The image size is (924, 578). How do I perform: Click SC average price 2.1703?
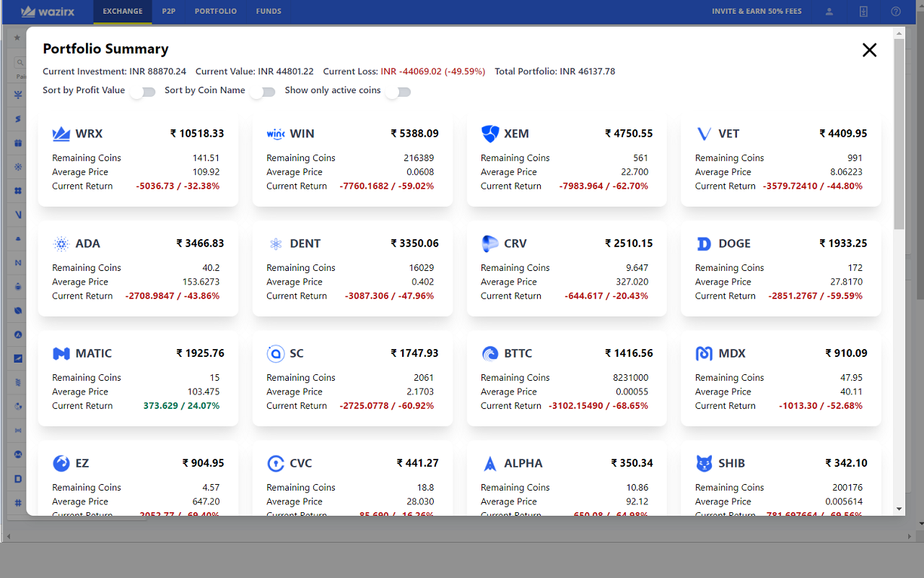click(420, 392)
